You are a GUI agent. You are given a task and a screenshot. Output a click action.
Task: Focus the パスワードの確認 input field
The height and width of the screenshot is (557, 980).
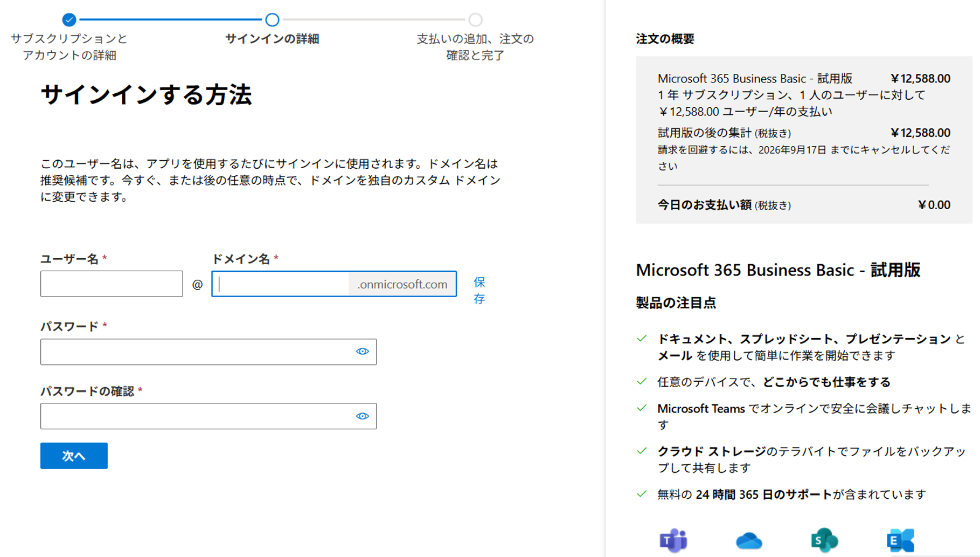208,416
